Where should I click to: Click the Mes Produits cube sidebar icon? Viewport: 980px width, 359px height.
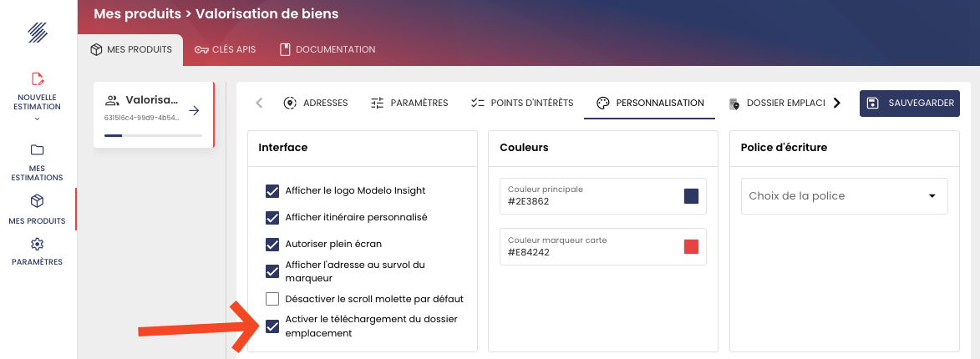pos(37,201)
